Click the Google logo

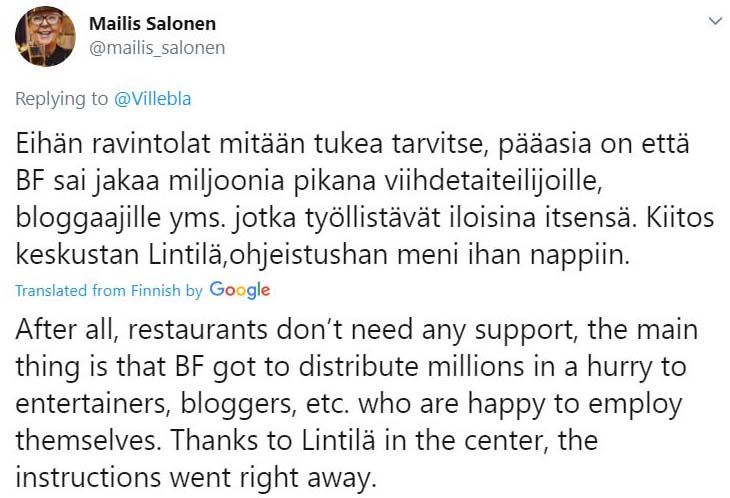(240, 290)
